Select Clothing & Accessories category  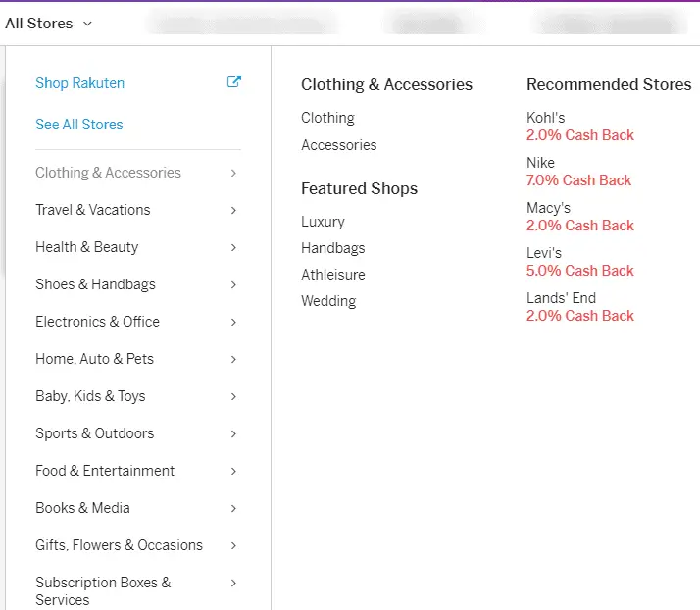pyautogui.click(x=108, y=173)
